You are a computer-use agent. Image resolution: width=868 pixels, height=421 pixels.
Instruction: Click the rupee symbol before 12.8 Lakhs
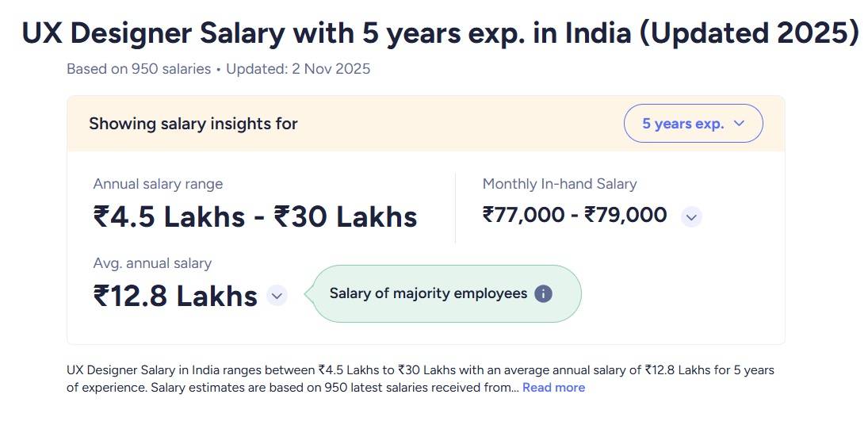coord(101,296)
